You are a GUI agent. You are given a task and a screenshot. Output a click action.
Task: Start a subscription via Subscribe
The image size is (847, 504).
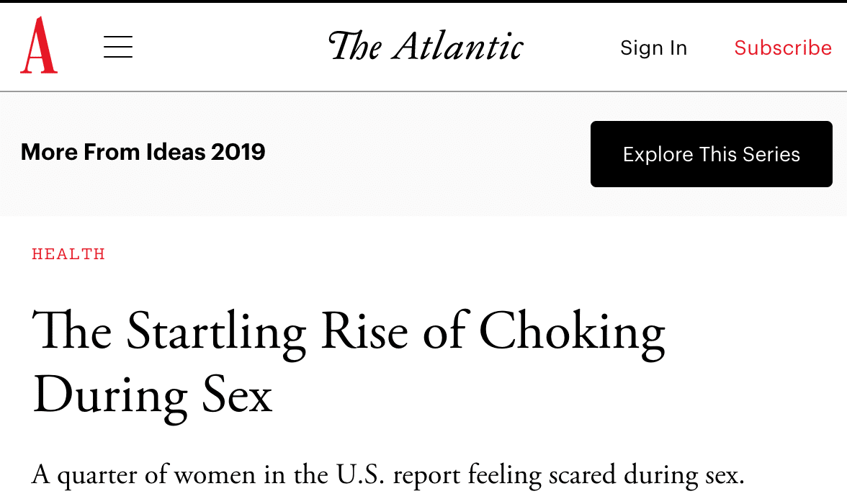point(782,48)
